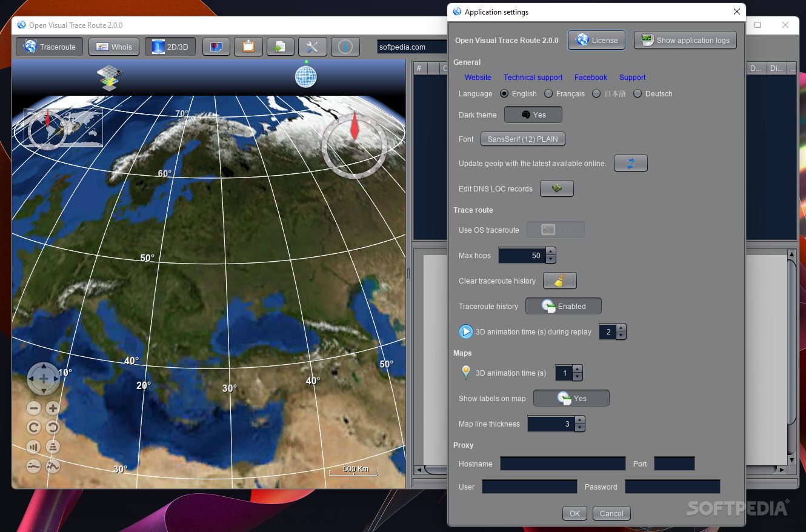Click the world overview mini-map
The height and width of the screenshot is (532, 806).
click(x=63, y=127)
